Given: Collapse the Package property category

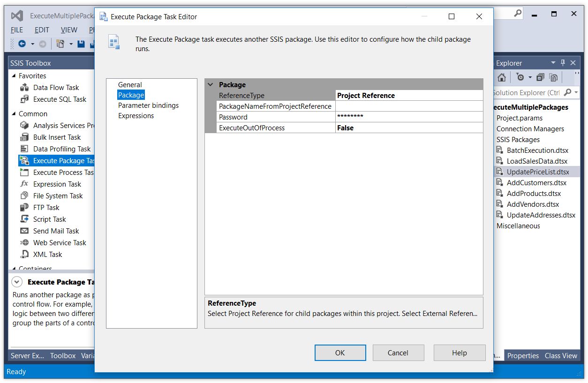Looking at the screenshot, I should [x=211, y=85].
